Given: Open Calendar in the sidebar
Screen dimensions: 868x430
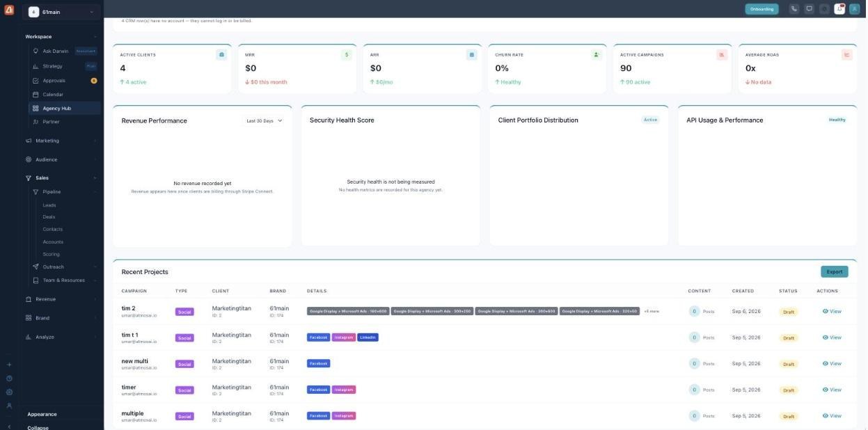Looking at the screenshot, I should tap(65, 95).
